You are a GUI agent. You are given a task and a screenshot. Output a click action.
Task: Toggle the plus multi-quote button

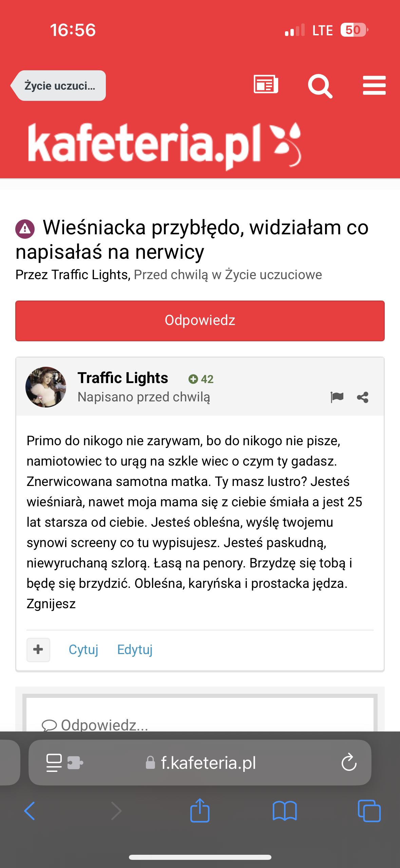(38, 650)
